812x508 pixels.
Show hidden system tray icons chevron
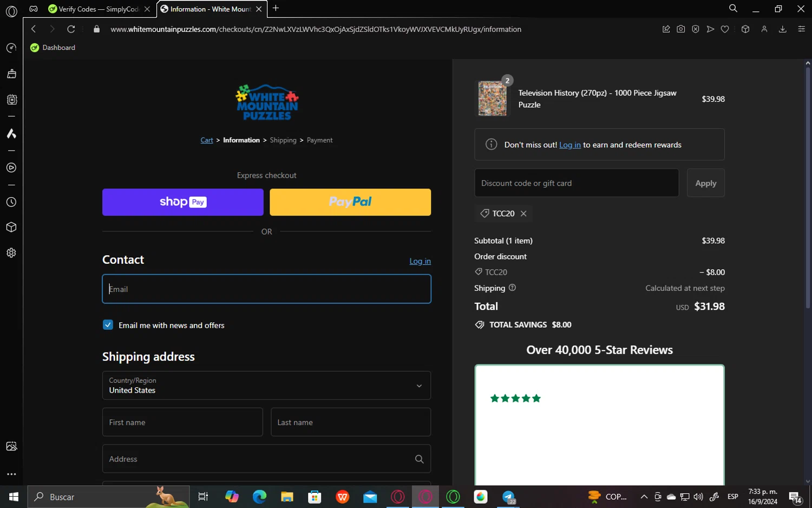pos(644,497)
